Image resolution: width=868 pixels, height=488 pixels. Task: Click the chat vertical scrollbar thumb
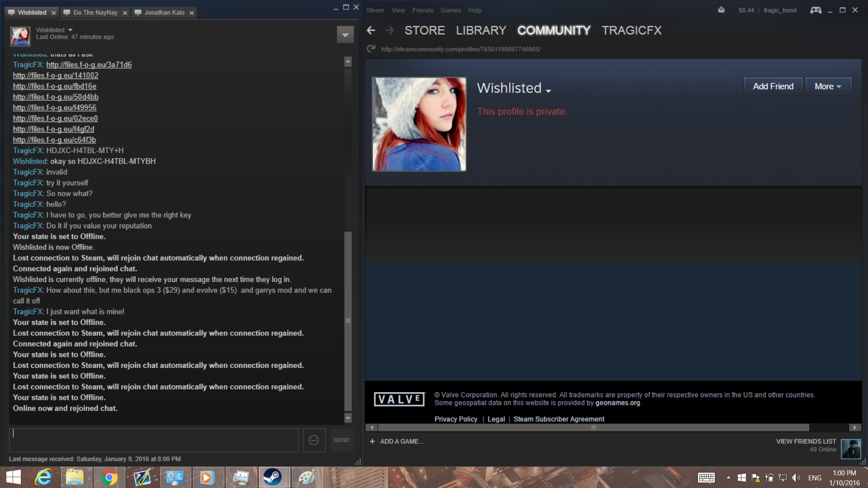click(348, 321)
